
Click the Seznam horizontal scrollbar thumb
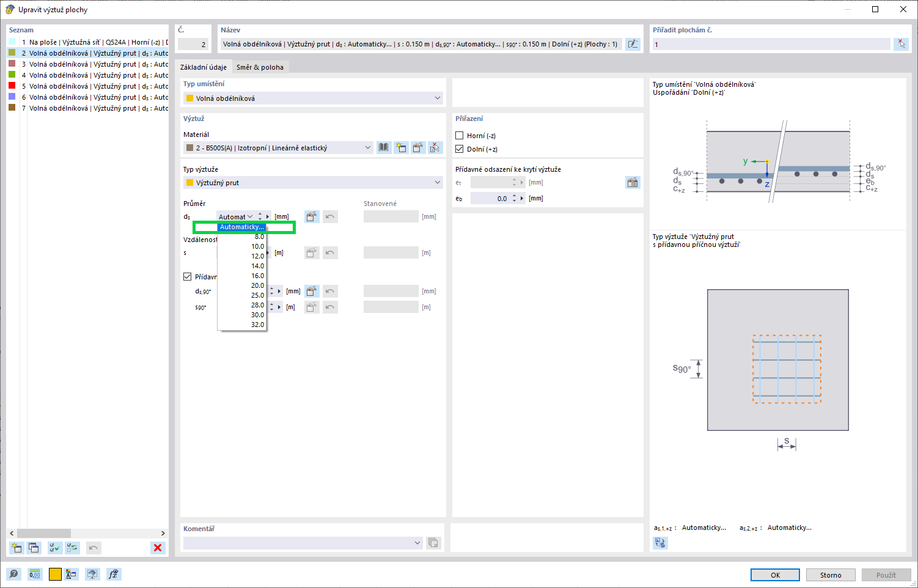point(44,533)
